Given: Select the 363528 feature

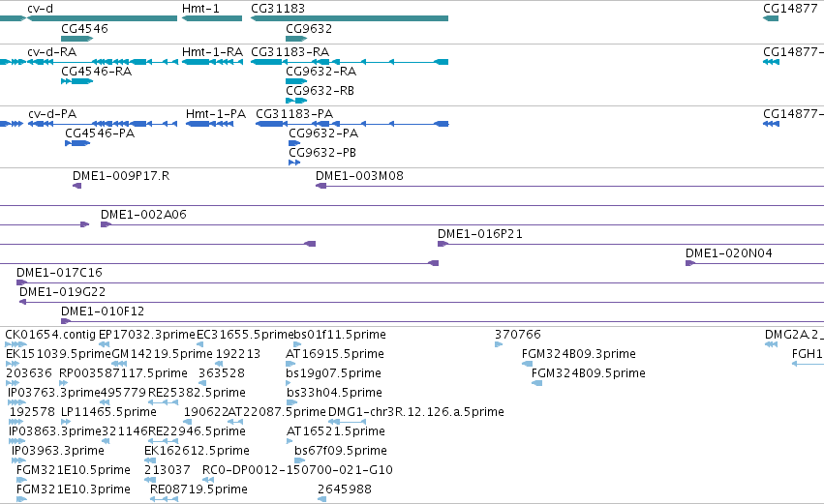Looking at the screenshot, I should 202,383.
